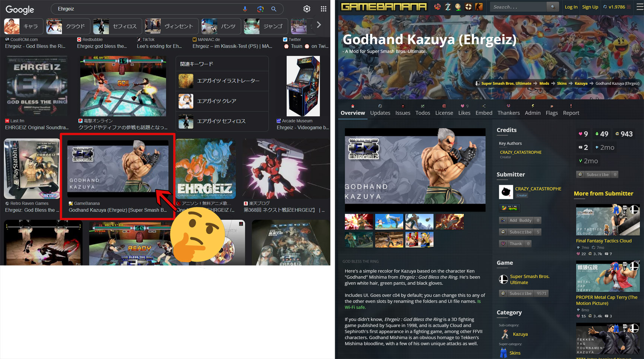Click the Add Buddy button

click(520, 220)
